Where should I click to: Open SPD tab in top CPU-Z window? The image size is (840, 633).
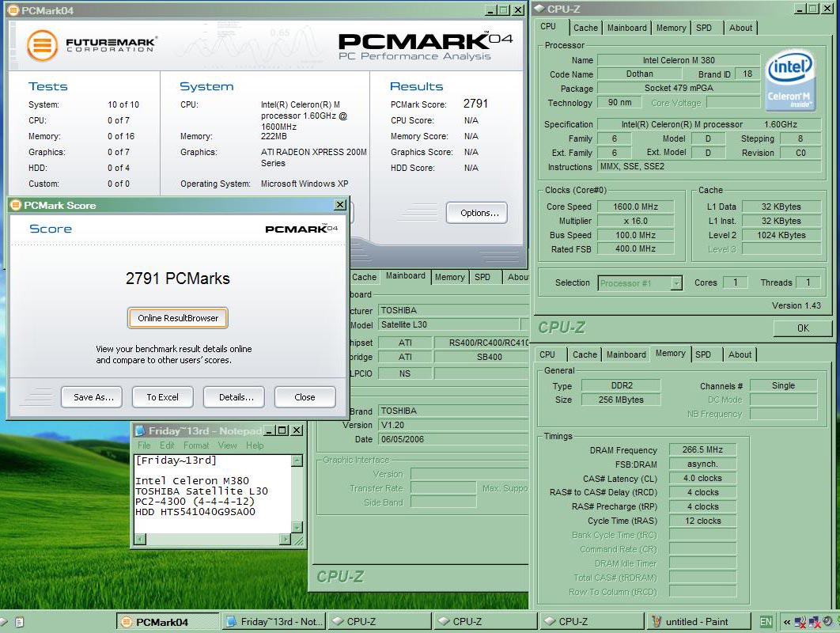(704, 28)
